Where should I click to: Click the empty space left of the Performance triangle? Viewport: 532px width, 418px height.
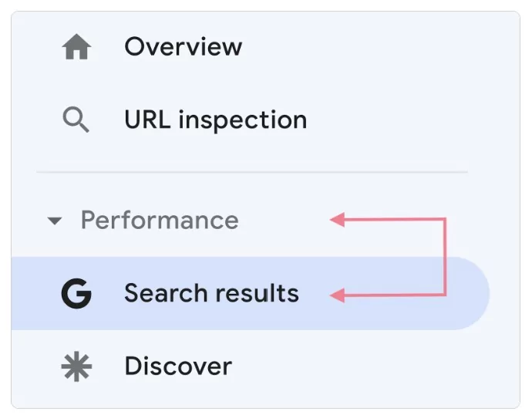28,221
